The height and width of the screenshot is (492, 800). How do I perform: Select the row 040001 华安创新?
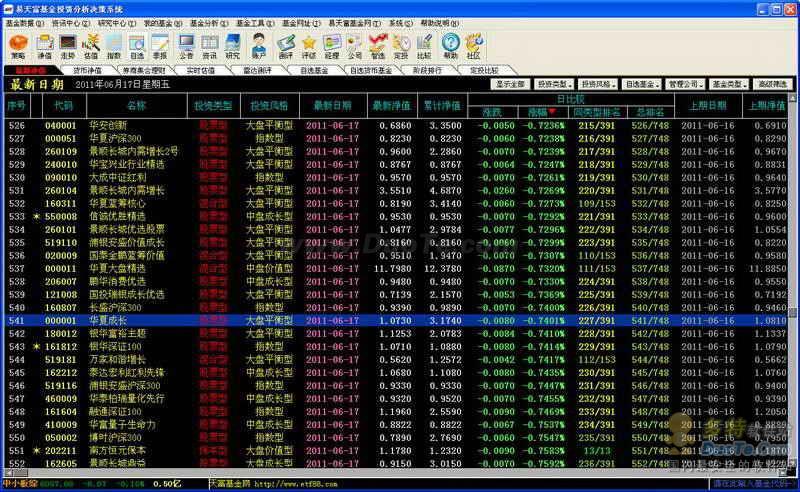(x=396, y=126)
